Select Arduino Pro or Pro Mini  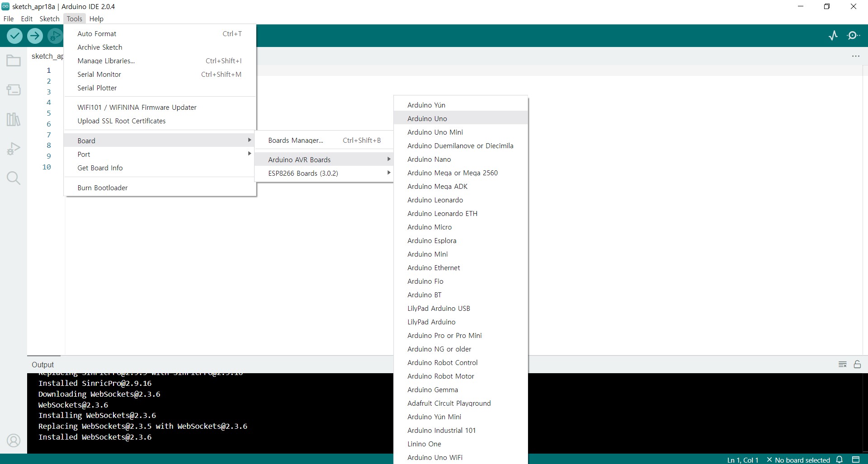click(461, 335)
